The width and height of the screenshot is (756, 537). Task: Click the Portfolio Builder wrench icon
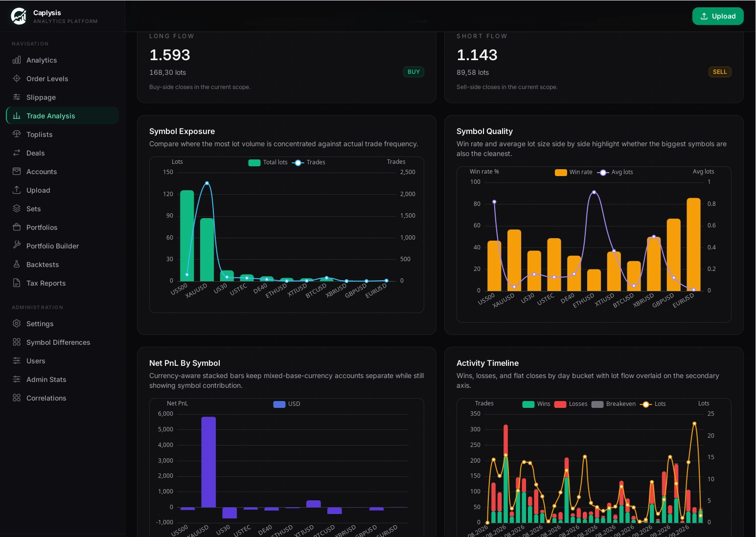17,246
